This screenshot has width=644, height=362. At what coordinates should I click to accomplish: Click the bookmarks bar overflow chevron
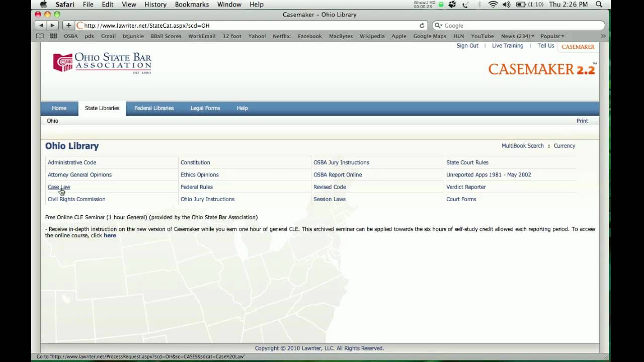(x=603, y=36)
